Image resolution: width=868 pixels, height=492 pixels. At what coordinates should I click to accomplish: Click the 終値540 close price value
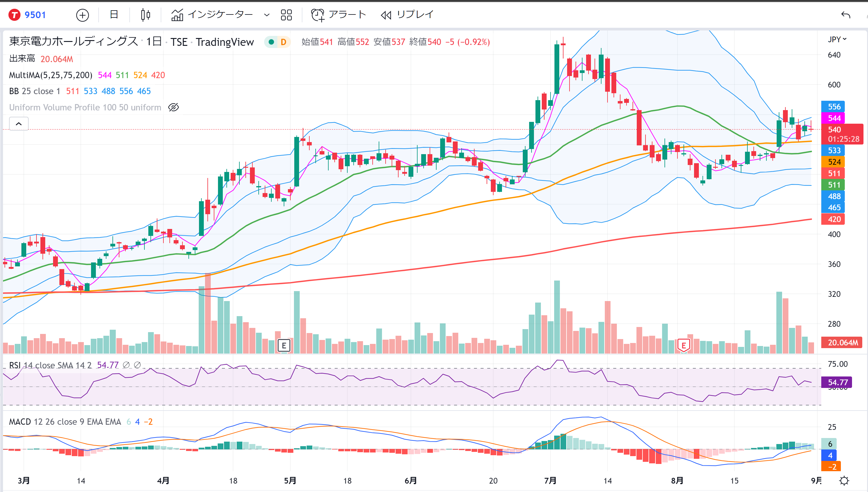(x=425, y=42)
